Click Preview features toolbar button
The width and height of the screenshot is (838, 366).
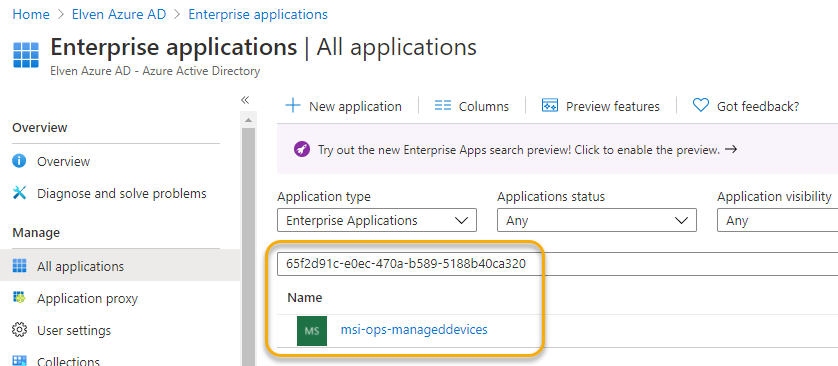[x=601, y=106]
